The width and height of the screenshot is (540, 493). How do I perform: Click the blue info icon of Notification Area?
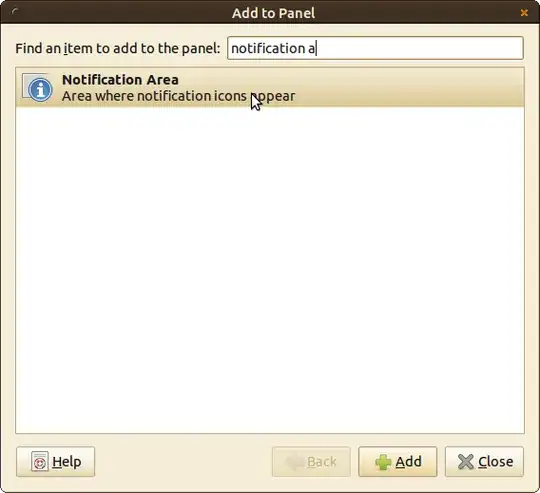[40, 90]
